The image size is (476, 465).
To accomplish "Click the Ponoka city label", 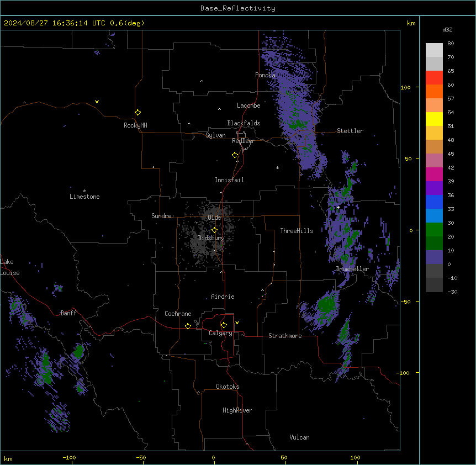I will tap(265, 75).
